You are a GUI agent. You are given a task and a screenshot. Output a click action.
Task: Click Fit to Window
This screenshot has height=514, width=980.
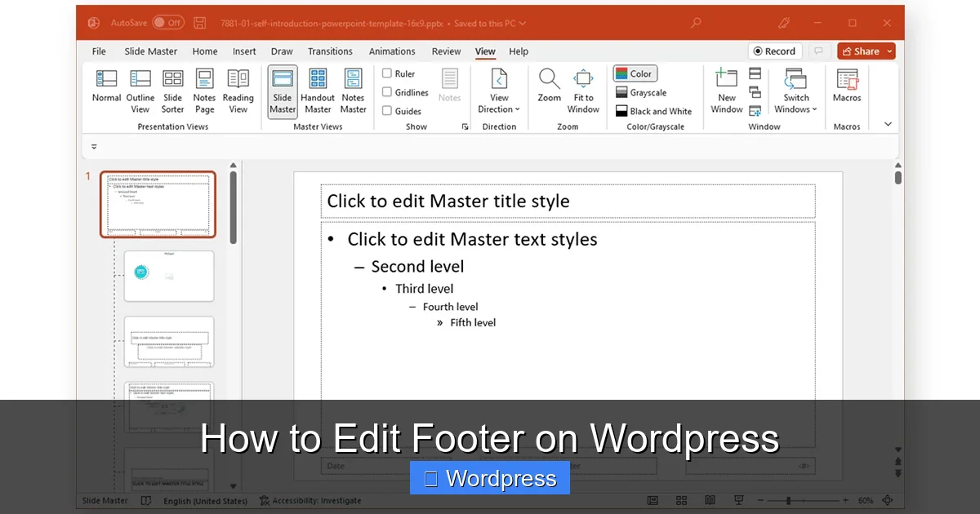(583, 91)
